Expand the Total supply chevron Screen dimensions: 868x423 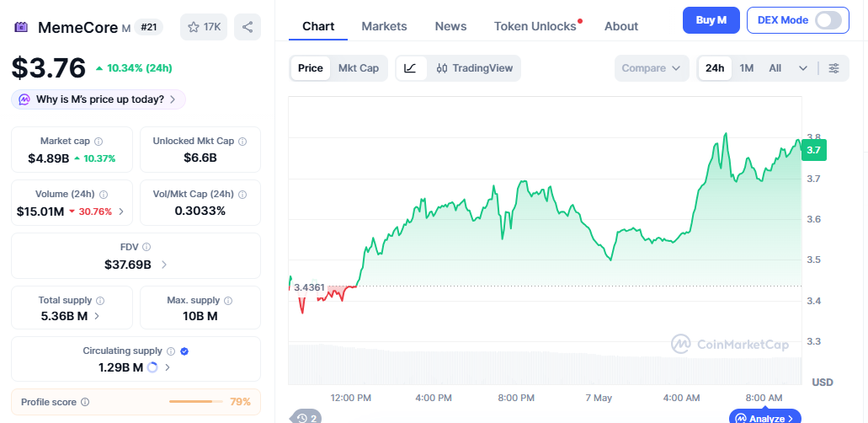(97, 316)
